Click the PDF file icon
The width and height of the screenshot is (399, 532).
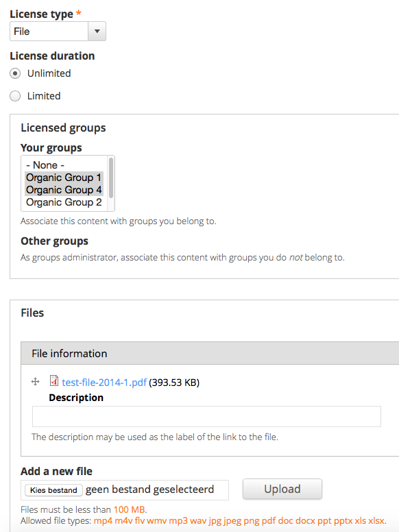[x=54, y=380]
